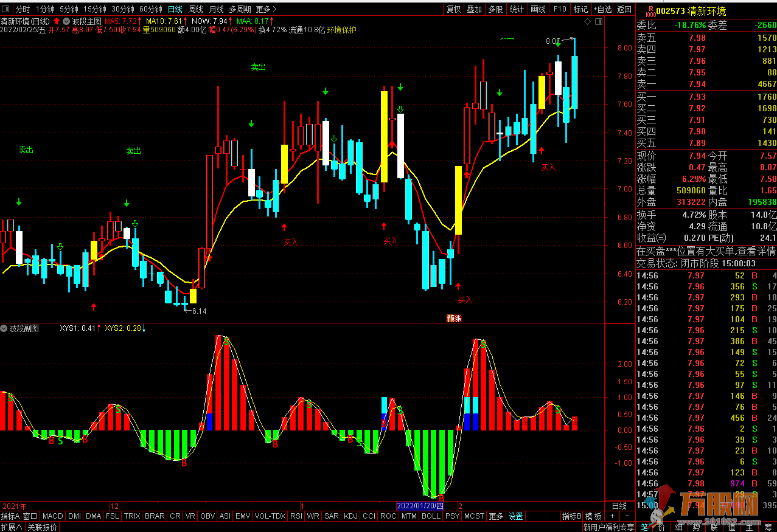Screen dimensions: 777x532
Task: Click the 模板 template tab
Action: coord(593,516)
